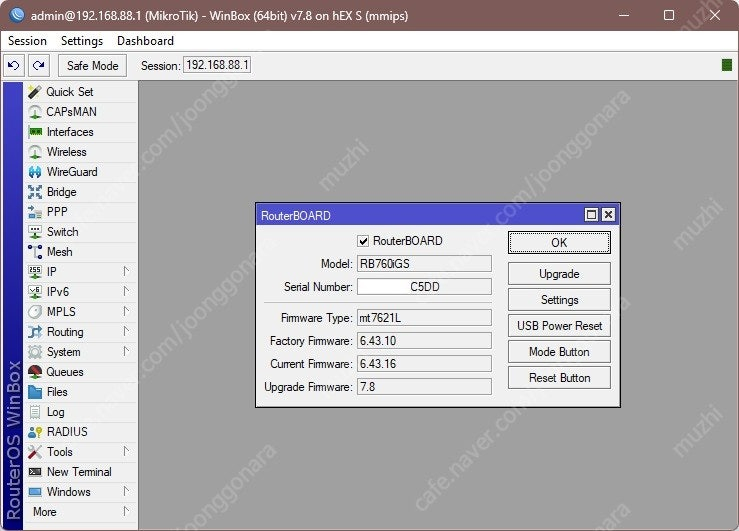Expand the Windows submenu arrow
Viewport: 739px width, 531px height.
click(x=126, y=491)
